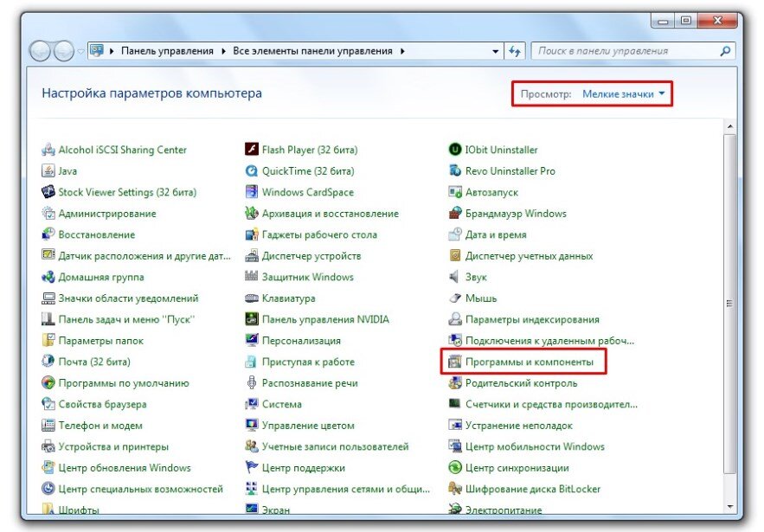This screenshot has height=532, width=764.
Task: Click Все элементы панели управления breadcrumb
Action: point(312,51)
